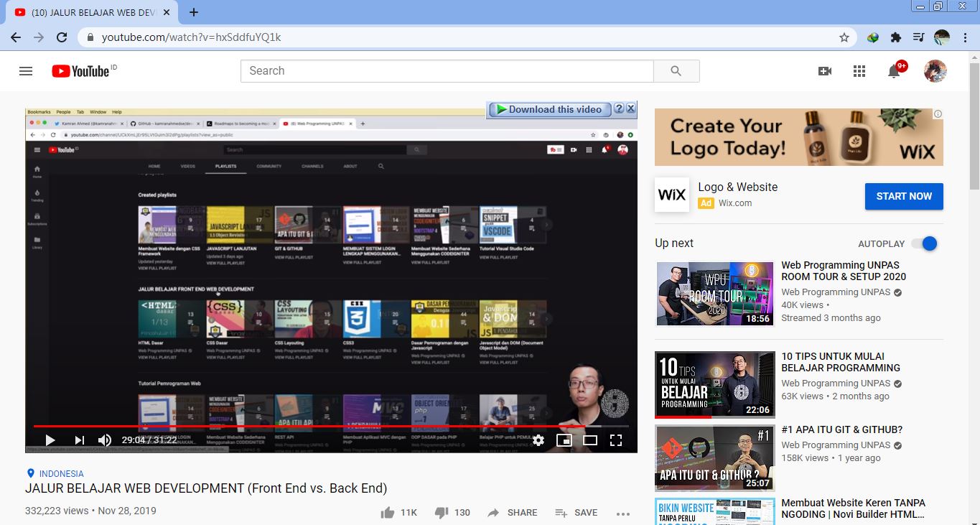The width and height of the screenshot is (980, 525).
Task: Open the notifications bell
Action: click(x=894, y=71)
